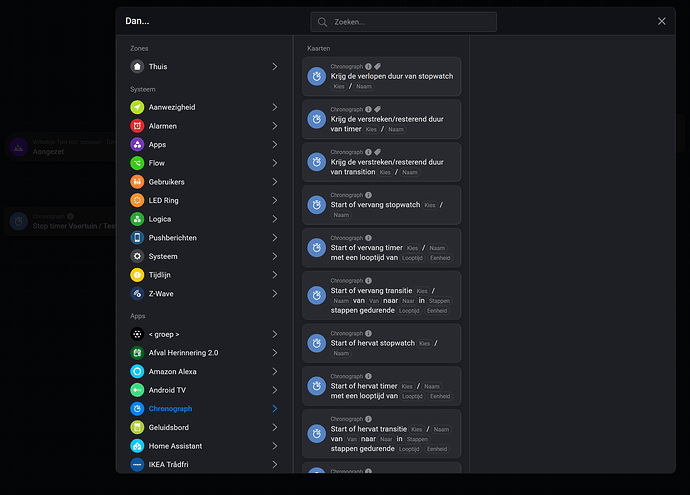
Task: Click the < groep > app icon
Action: pyautogui.click(x=137, y=334)
